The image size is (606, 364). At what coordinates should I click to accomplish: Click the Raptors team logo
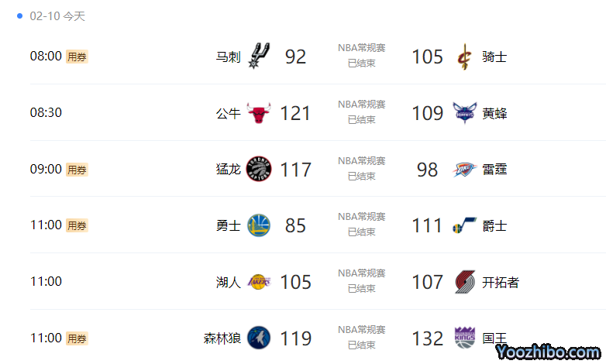pos(259,169)
